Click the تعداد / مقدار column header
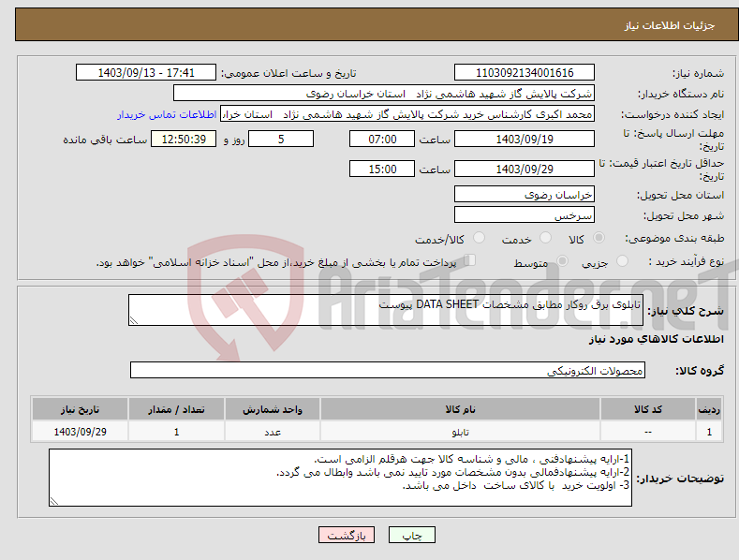The width and height of the screenshot is (739, 560). tap(176, 409)
